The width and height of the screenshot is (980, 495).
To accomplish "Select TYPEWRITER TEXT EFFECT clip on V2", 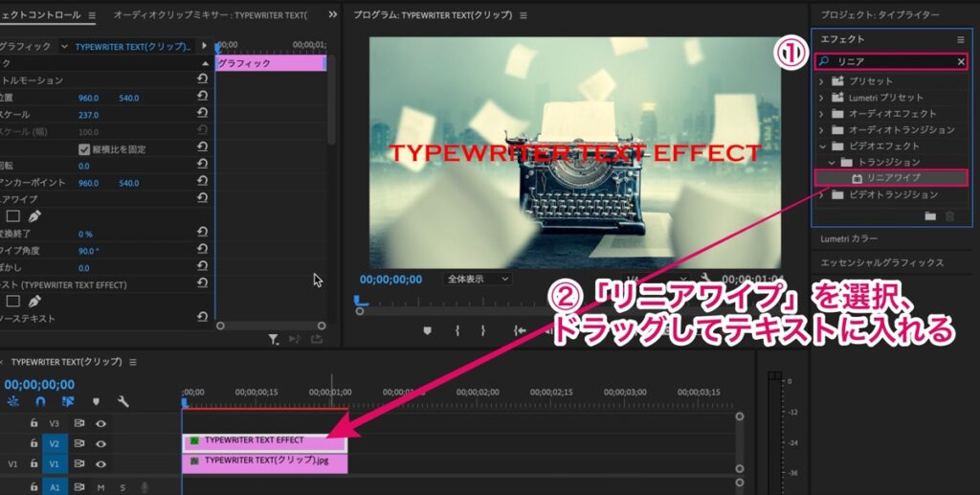I will [x=264, y=442].
